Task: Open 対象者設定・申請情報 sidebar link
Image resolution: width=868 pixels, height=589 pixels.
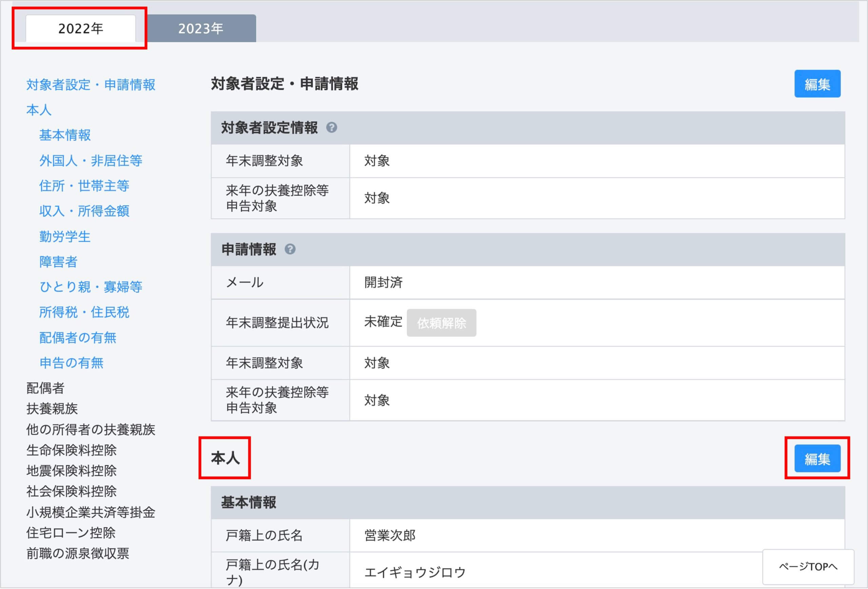Action: tap(91, 85)
